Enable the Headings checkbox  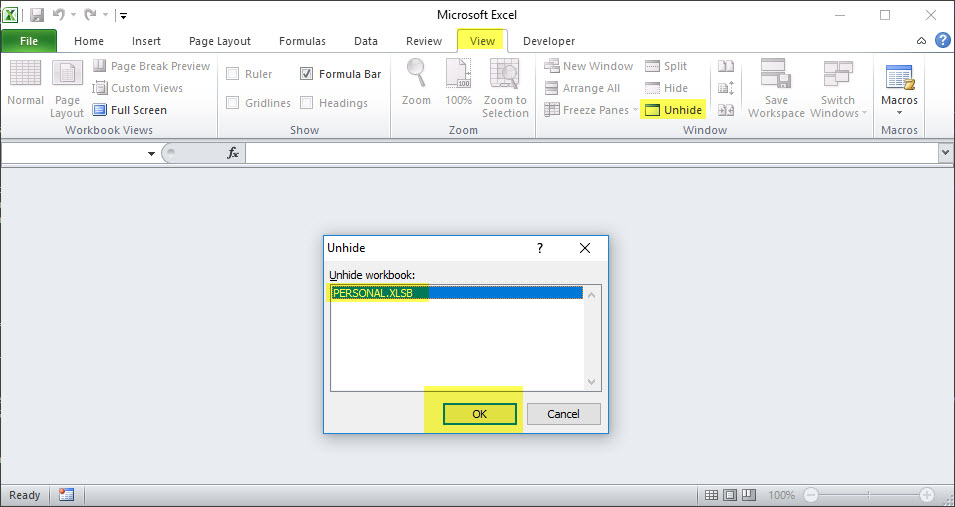(x=307, y=102)
